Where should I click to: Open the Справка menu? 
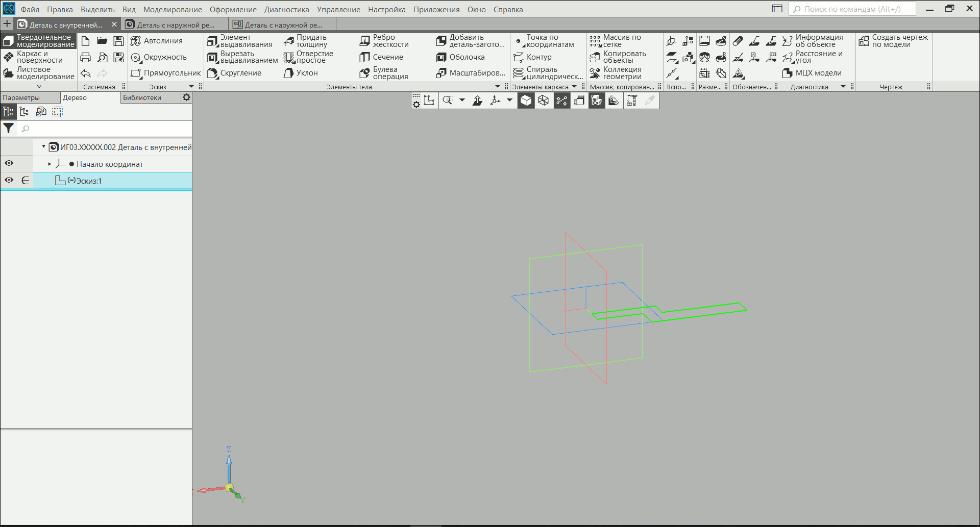508,9
